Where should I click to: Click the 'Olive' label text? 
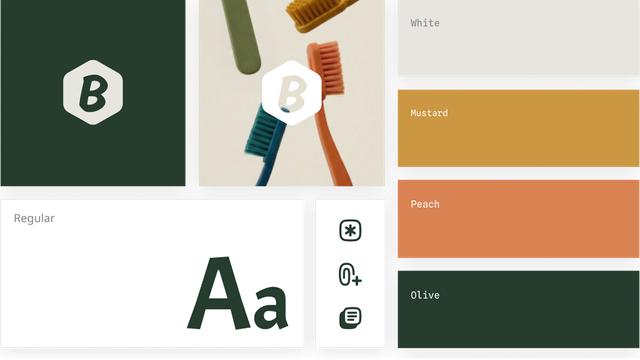click(x=425, y=295)
